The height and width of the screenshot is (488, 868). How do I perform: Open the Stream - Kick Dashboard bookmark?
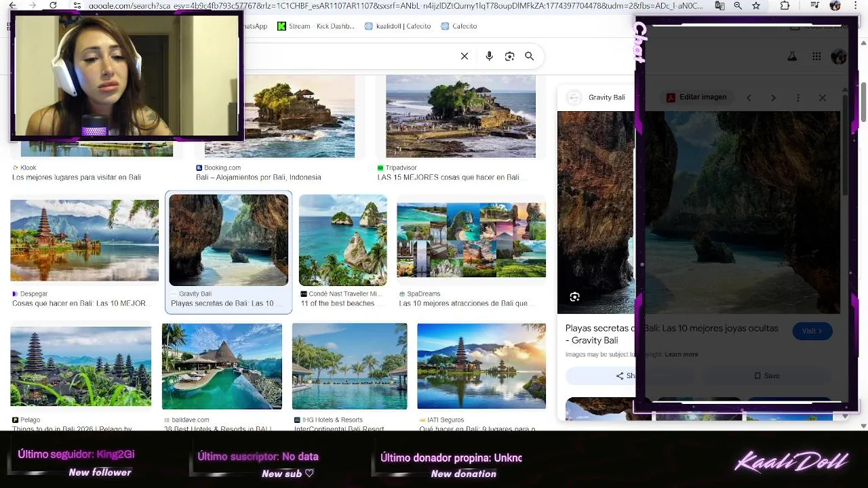coord(315,26)
